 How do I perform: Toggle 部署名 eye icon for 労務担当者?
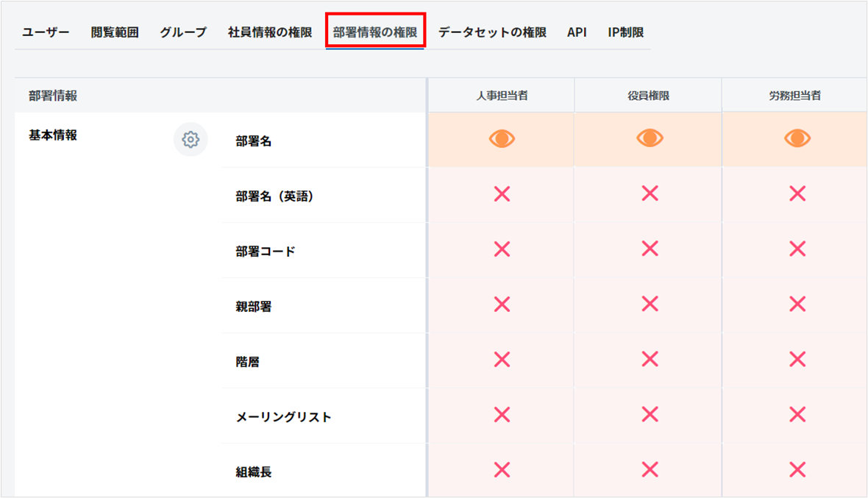[x=797, y=138]
